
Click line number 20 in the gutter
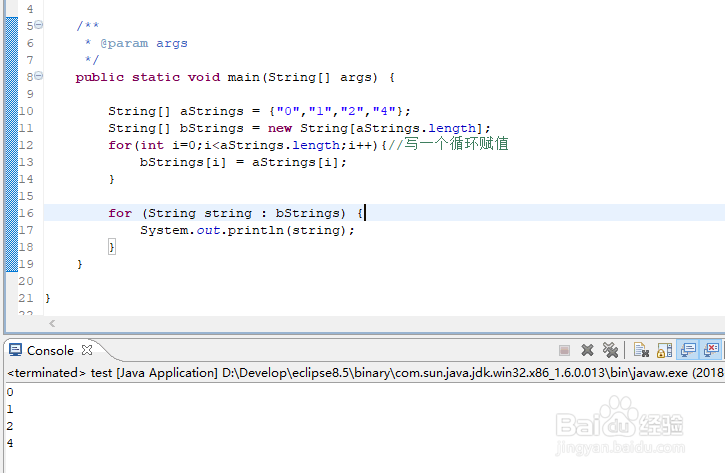tap(26, 281)
